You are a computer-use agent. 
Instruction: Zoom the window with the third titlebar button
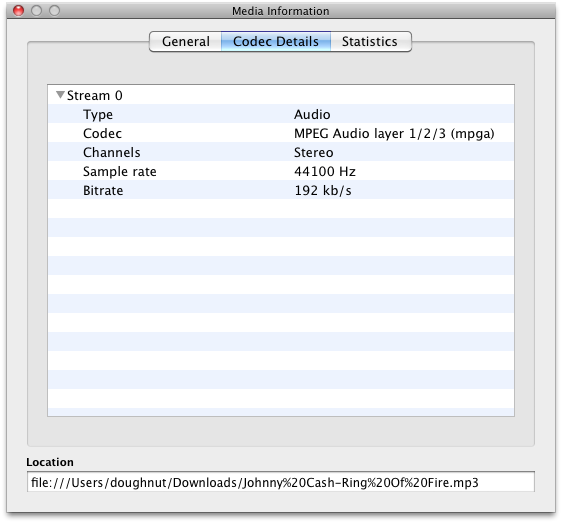coord(54,11)
